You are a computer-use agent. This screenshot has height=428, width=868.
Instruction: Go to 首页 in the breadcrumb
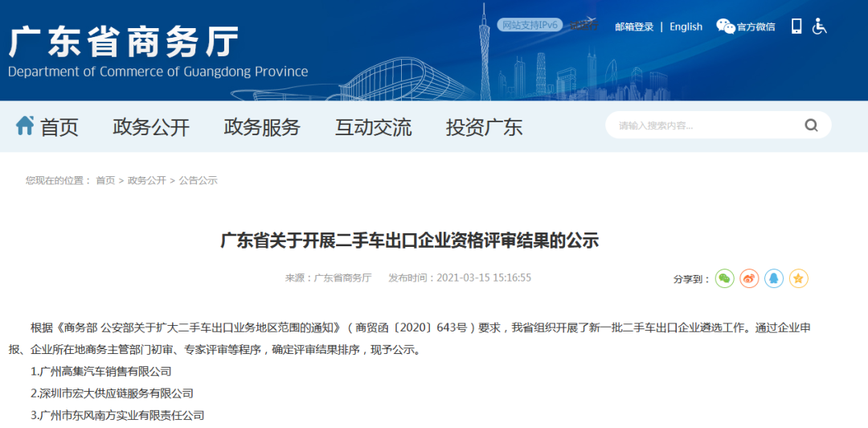105,180
